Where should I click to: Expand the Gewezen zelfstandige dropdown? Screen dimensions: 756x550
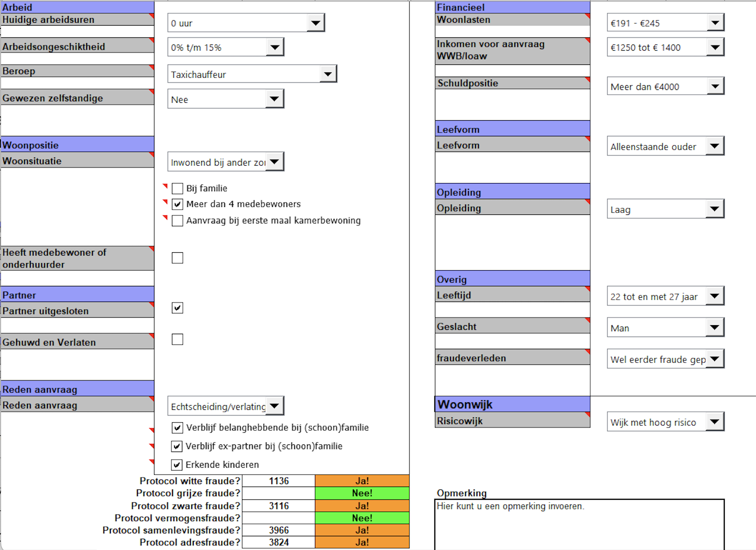tap(274, 99)
